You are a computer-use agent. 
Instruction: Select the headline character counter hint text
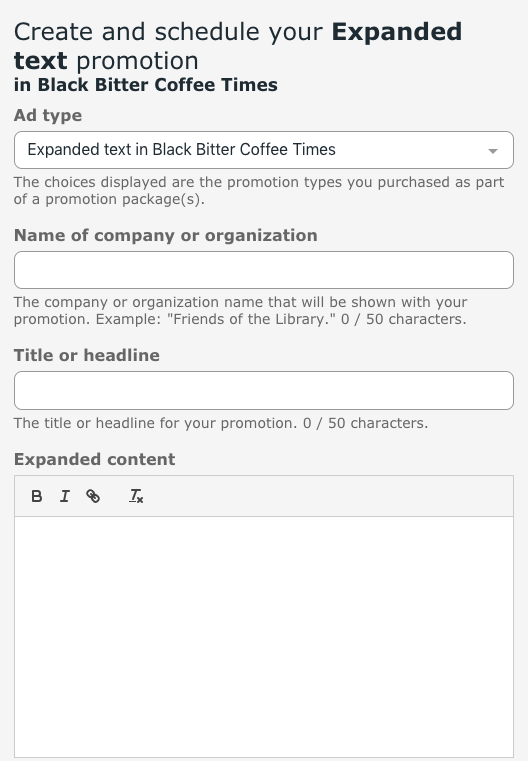pos(221,423)
